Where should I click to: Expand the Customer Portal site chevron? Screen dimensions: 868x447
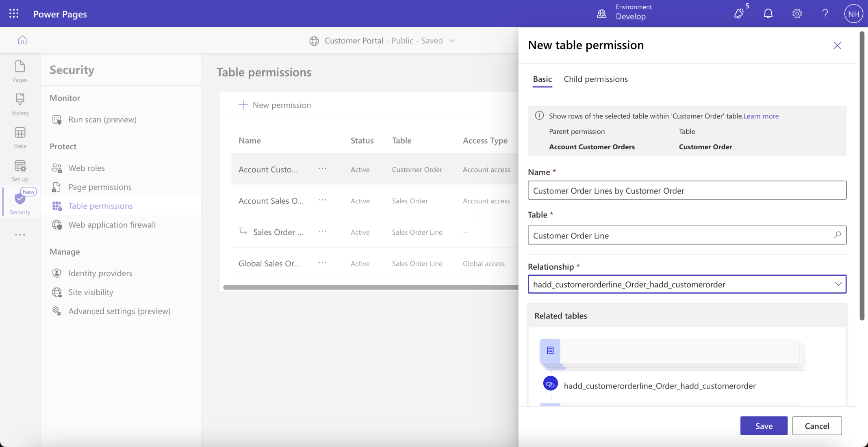click(452, 41)
